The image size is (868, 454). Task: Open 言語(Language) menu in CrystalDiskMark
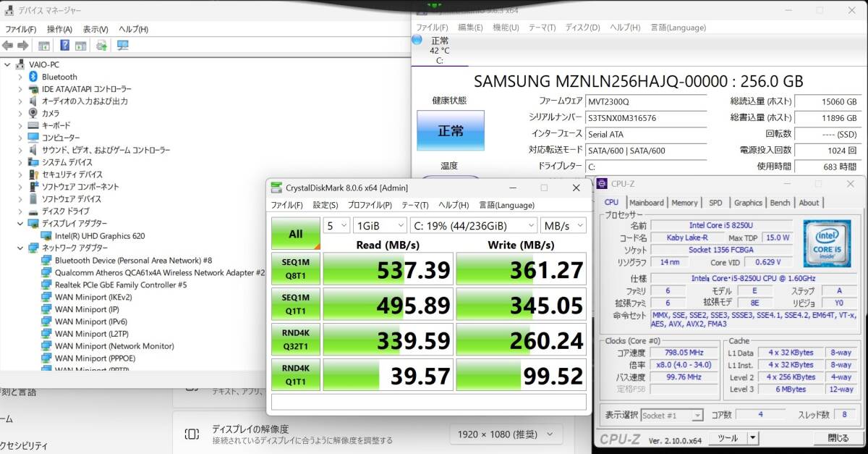[506, 205]
